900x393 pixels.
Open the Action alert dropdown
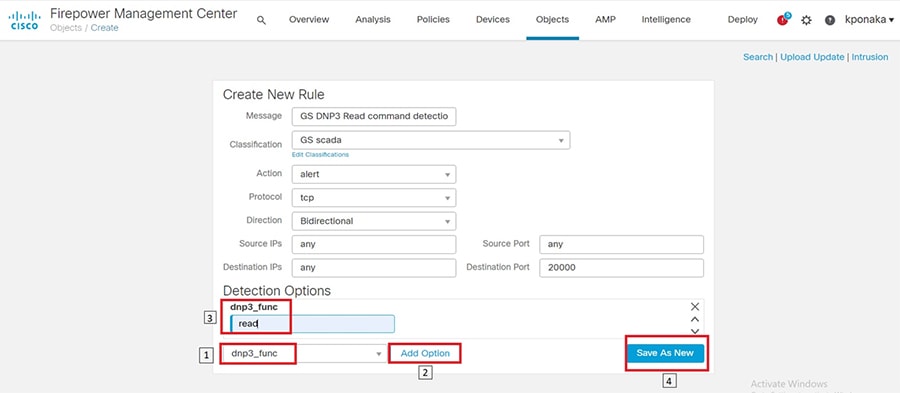click(374, 174)
